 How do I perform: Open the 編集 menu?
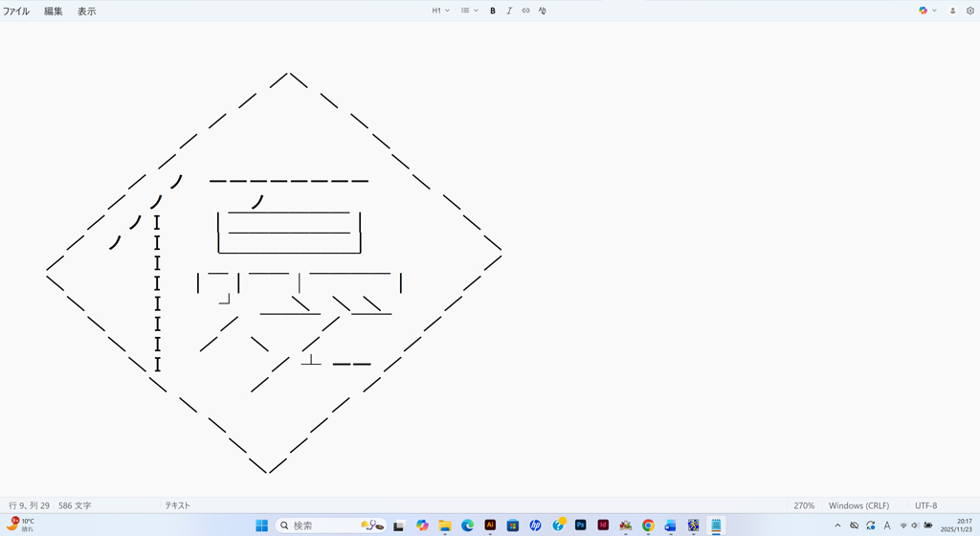(x=54, y=11)
